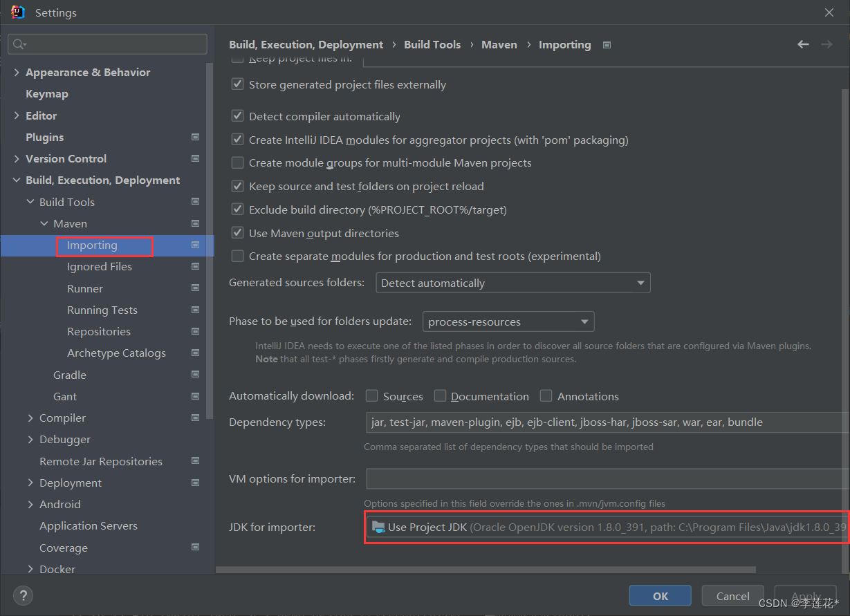Click the forward navigation arrow icon

(x=826, y=44)
